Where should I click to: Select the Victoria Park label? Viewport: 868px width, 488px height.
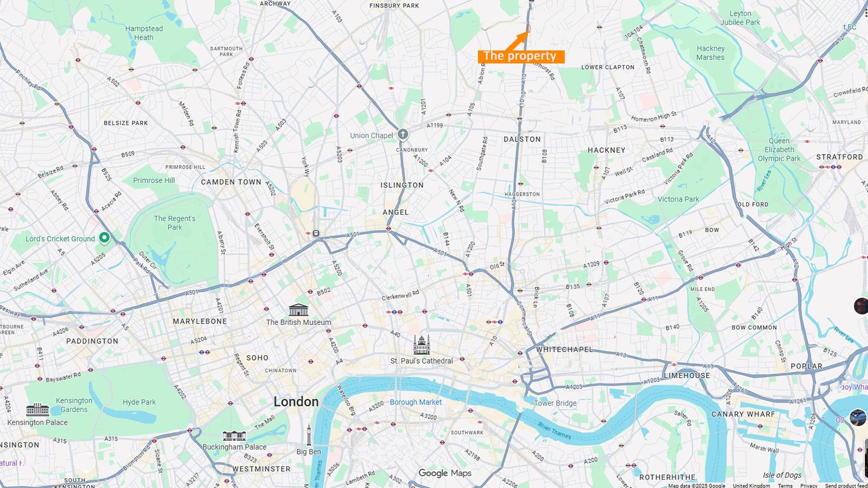(x=678, y=199)
